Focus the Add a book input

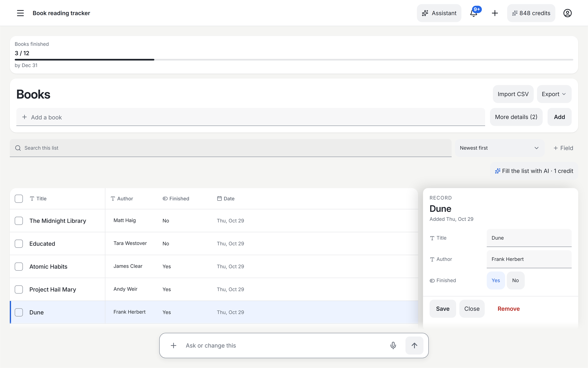tap(251, 117)
